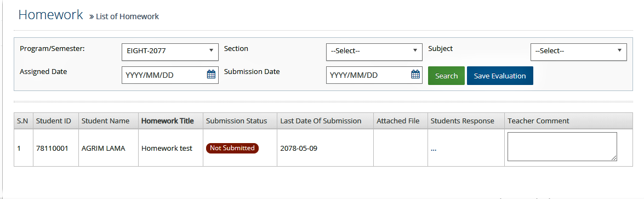Focus the Assigned Date input field
The width and height of the screenshot is (644, 199).
coord(164,75)
